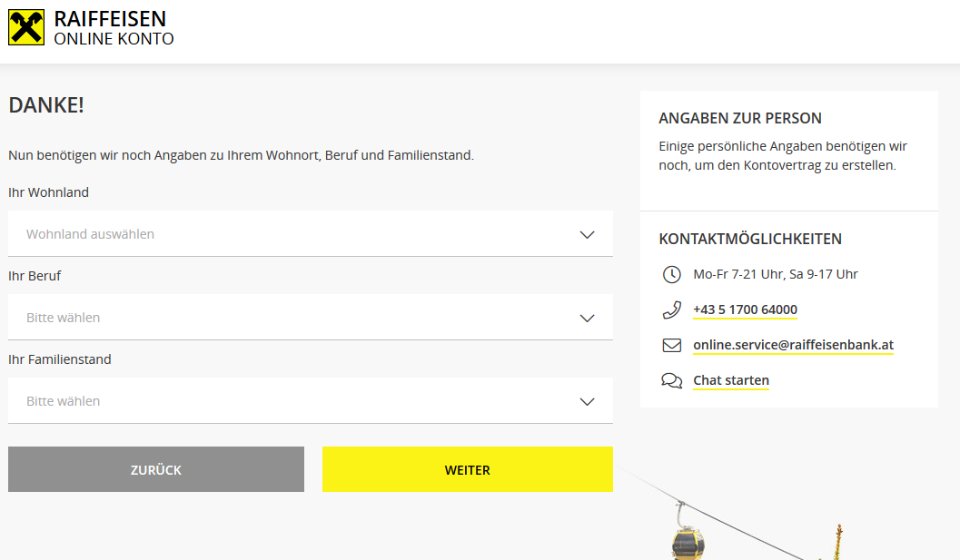The height and width of the screenshot is (560, 960).
Task: Expand the chevron arrow in the Wohnland field
Action: (587, 234)
